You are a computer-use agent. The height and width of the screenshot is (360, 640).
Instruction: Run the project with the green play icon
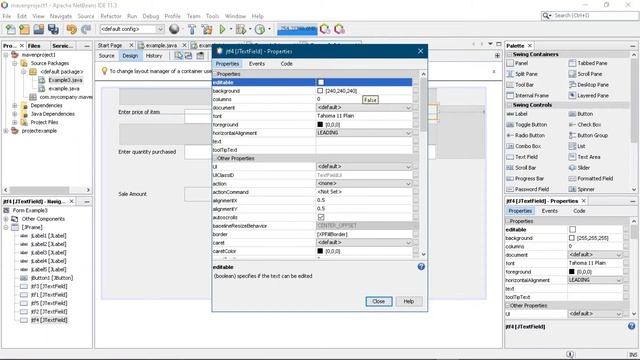click(222, 29)
